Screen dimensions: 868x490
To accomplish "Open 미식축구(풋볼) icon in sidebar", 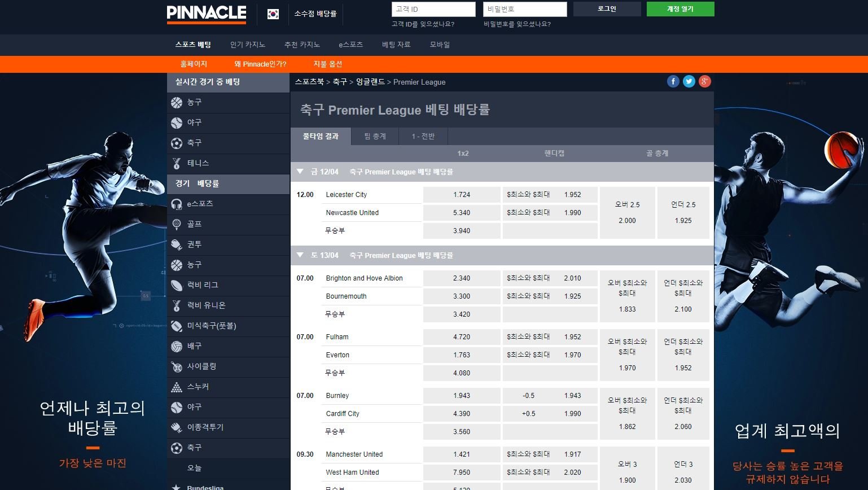I will [x=177, y=326].
